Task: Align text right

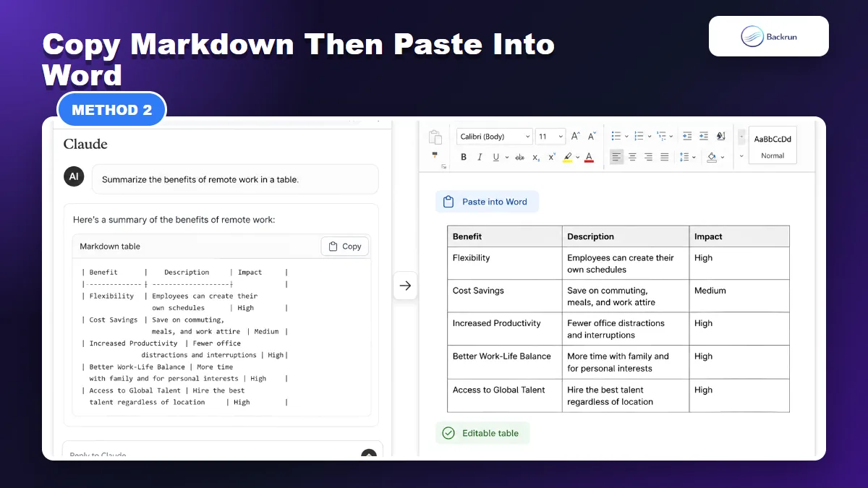Action: [x=648, y=157]
